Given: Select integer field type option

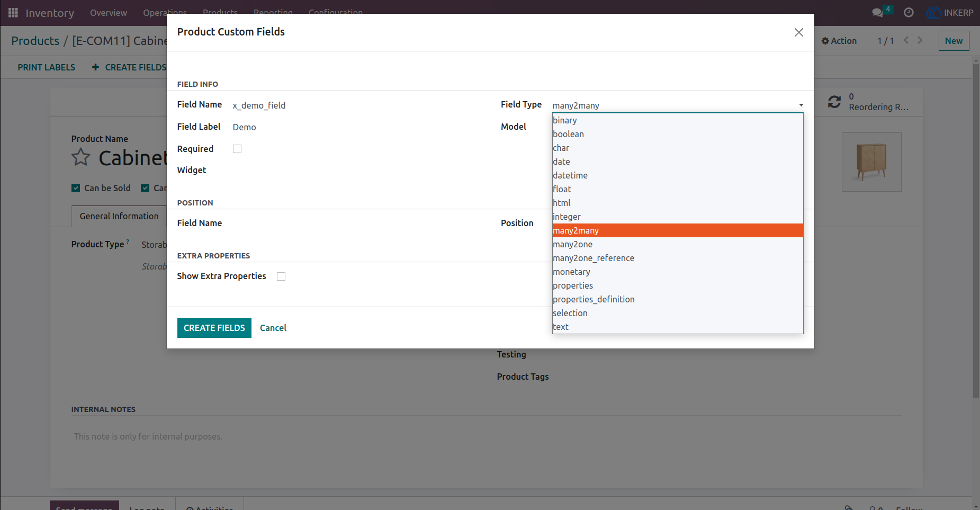Looking at the screenshot, I should point(678,217).
